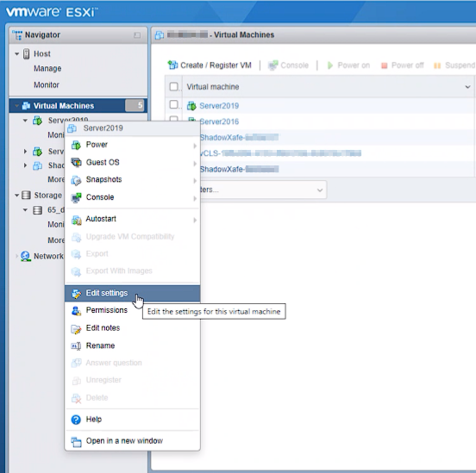The width and height of the screenshot is (476, 473).
Task: Click the Power menu icon
Action: click(x=76, y=145)
